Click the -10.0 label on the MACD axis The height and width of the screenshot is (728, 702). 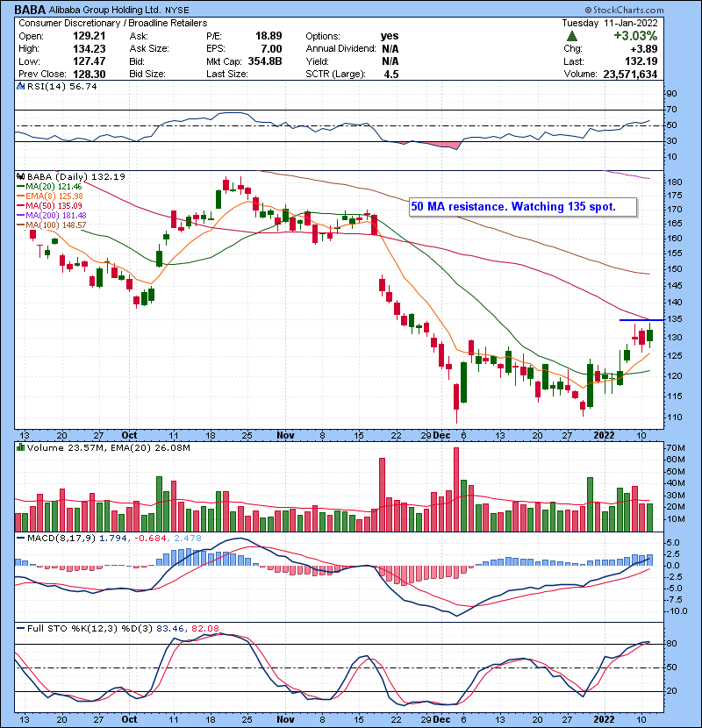tap(677, 611)
